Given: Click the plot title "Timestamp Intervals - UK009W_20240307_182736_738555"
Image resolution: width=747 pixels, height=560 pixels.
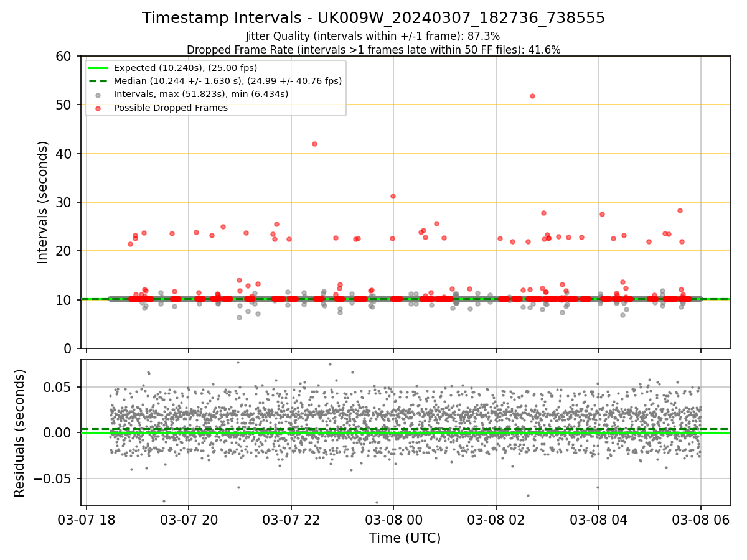Looking at the screenshot, I should (x=374, y=18).
